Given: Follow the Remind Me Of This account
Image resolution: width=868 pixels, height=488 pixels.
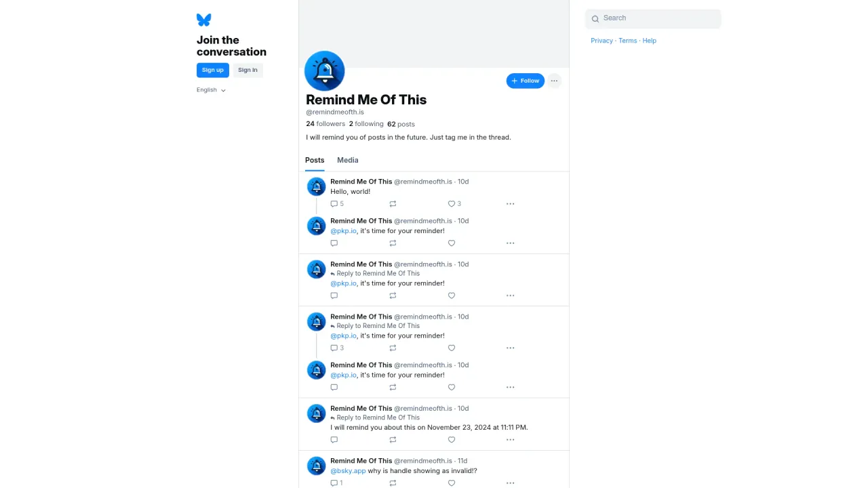Looking at the screenshot, I should click(x=525, y=81).
